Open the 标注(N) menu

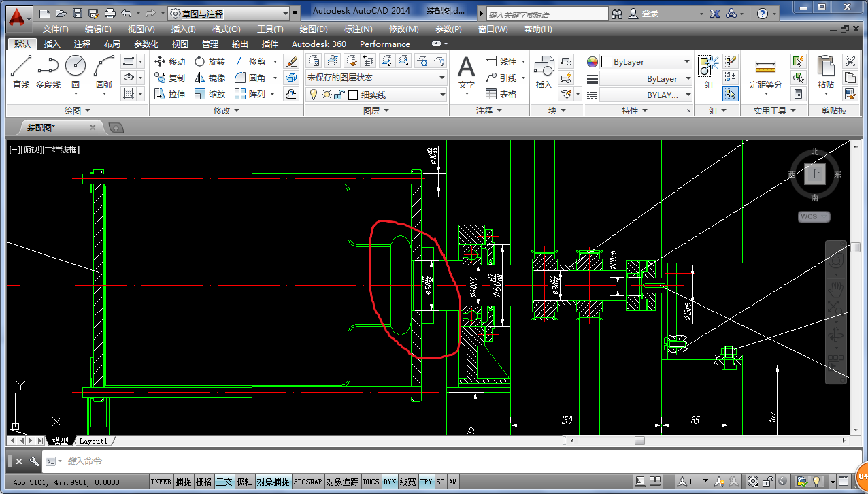pyautogui.click(x=358, y=29)
